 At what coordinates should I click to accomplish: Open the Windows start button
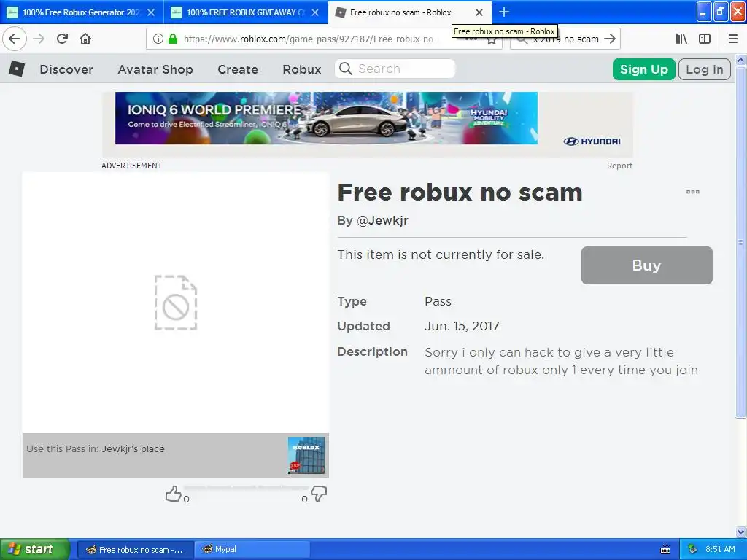(x=34, y=549)
